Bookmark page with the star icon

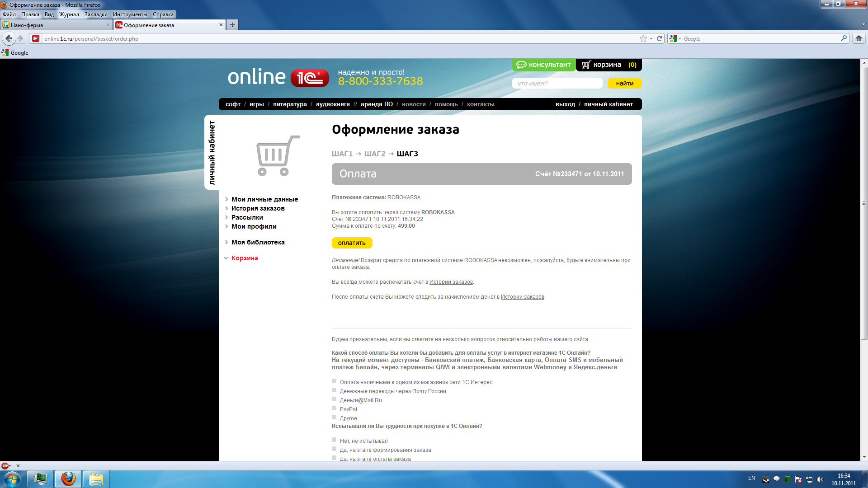click(x=643, y=38)
